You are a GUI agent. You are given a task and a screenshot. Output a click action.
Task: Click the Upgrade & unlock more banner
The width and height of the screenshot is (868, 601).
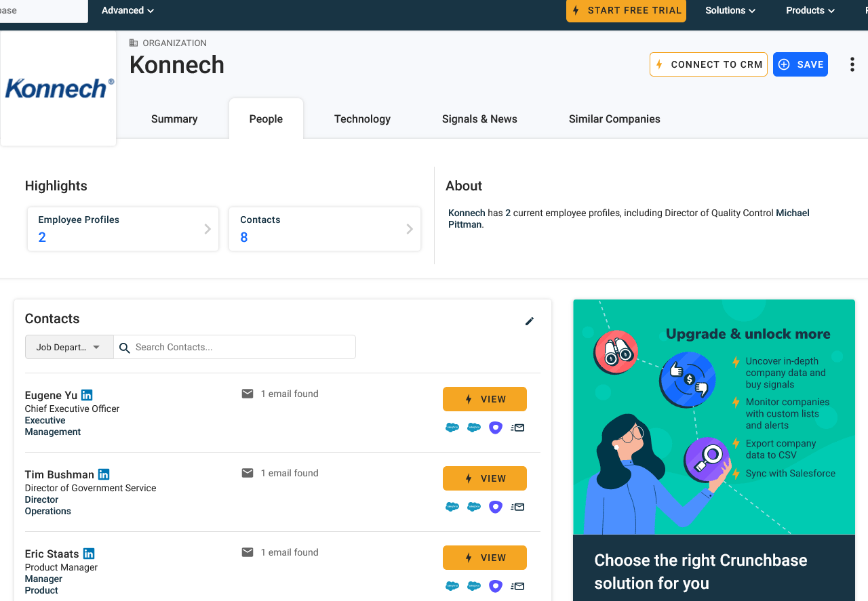point(714,417)
